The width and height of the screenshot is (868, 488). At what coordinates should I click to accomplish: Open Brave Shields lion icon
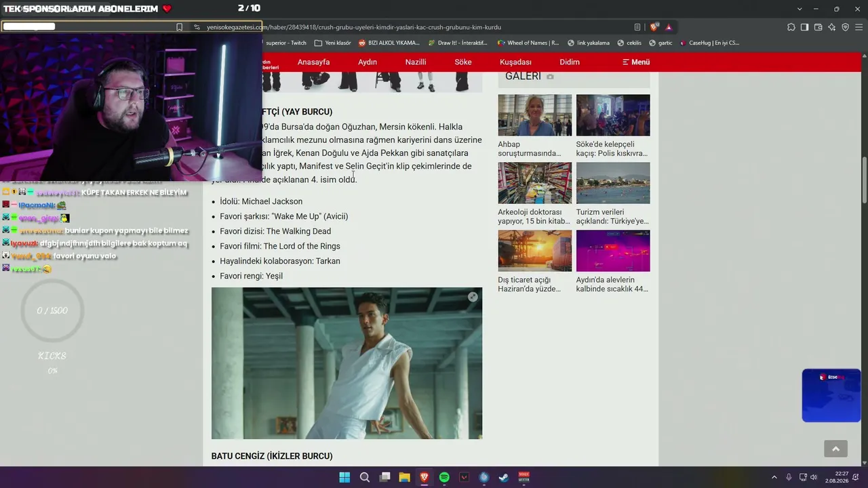coord(654,27)
